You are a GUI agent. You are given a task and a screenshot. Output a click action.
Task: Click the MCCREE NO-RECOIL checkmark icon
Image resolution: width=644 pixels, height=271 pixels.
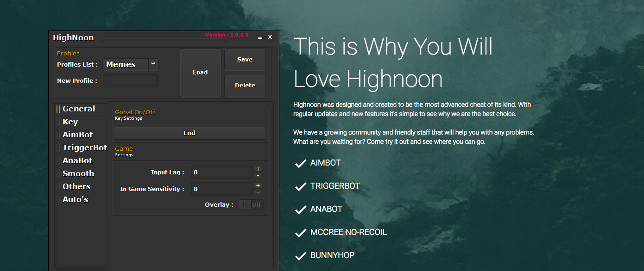point(301,233)
